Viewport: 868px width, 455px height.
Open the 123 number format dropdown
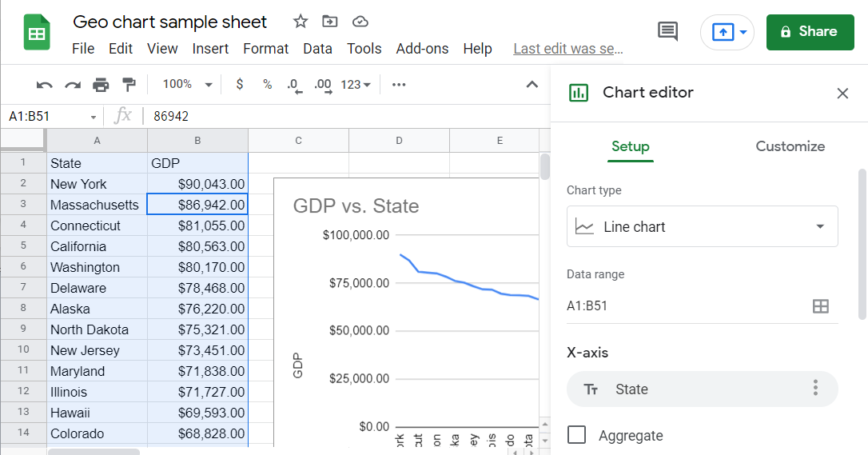[x=355, y=85]
